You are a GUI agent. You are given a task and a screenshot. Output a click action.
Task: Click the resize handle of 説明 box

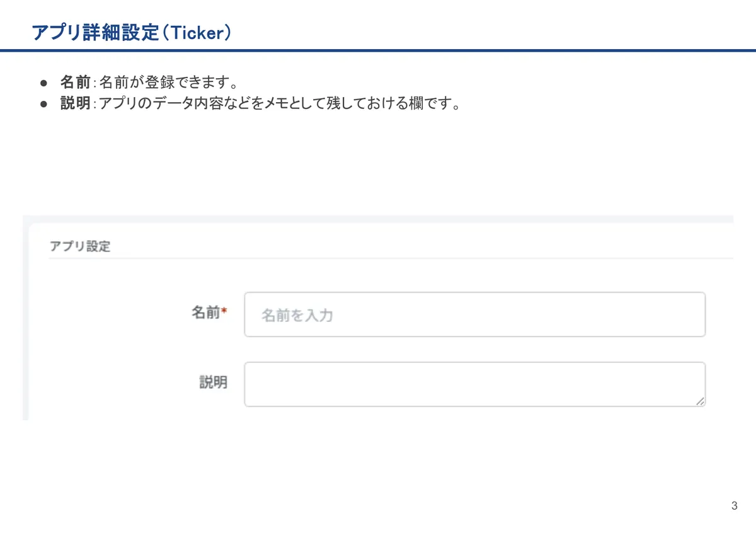[700, 401]
